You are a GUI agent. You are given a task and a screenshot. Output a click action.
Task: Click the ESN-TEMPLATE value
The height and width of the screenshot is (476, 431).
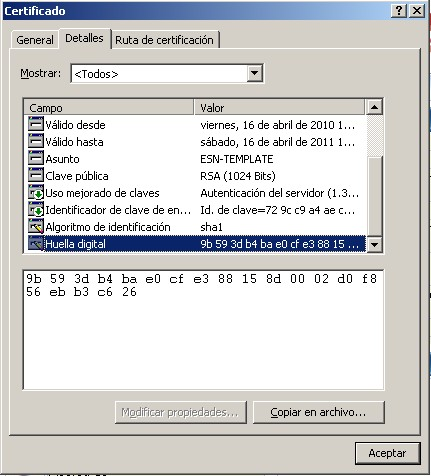[237, 159]
